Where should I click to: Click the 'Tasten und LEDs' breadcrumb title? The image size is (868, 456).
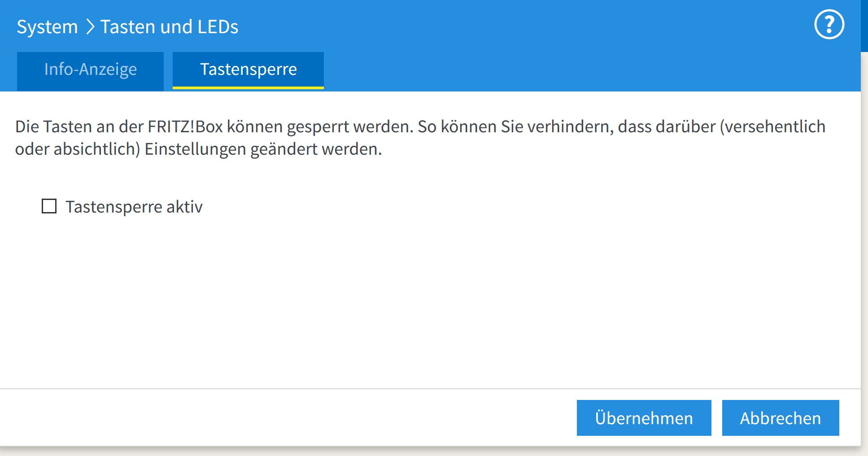[169, 27]
